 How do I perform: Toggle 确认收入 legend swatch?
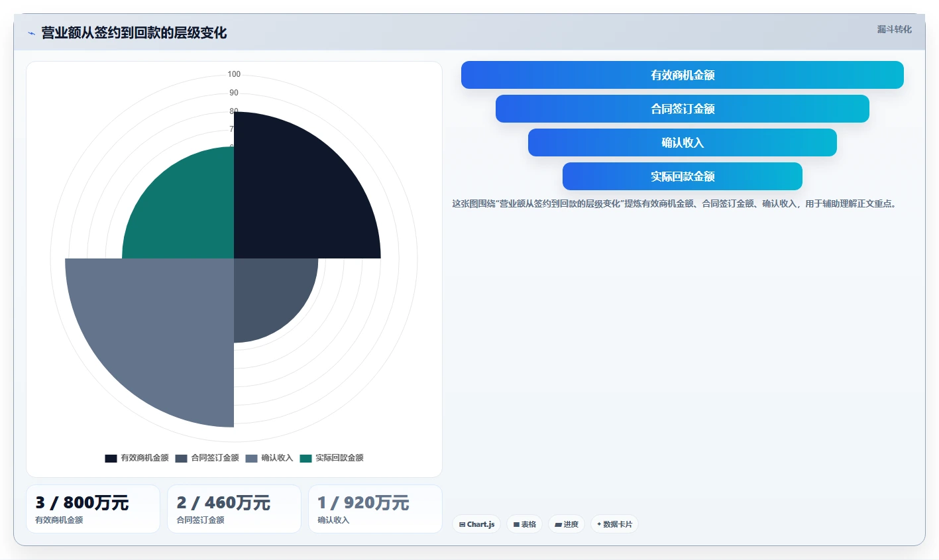251,458
